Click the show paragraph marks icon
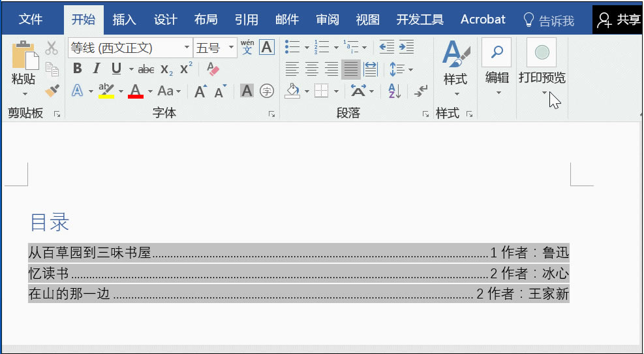644x354 pixels. [x=421, y=91]
